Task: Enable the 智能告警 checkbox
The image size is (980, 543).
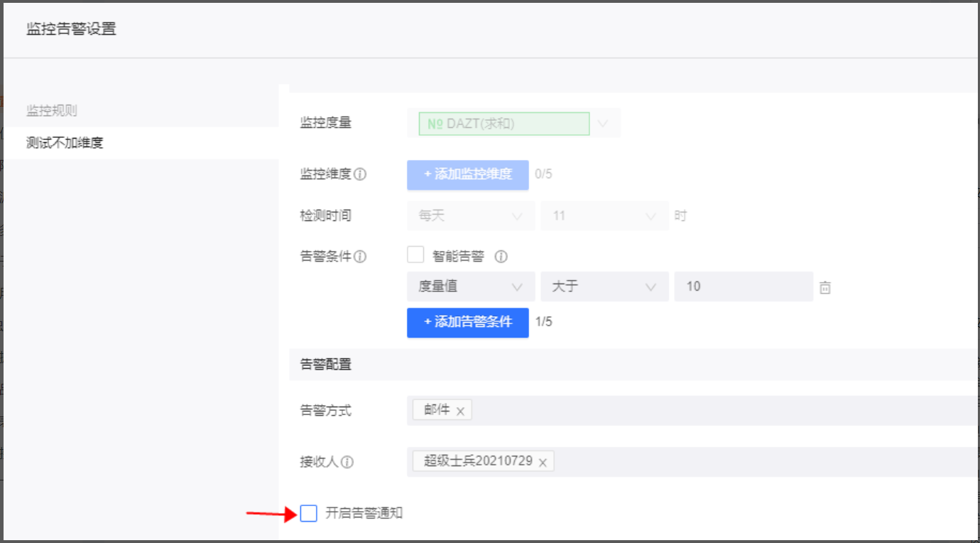Action: [415, 255]
